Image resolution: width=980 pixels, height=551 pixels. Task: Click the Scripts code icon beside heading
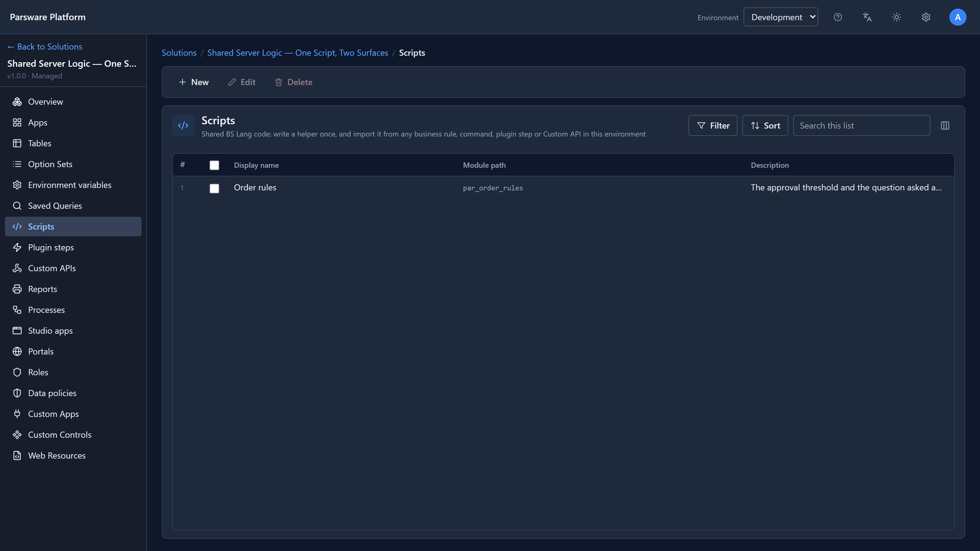(183, 126)
